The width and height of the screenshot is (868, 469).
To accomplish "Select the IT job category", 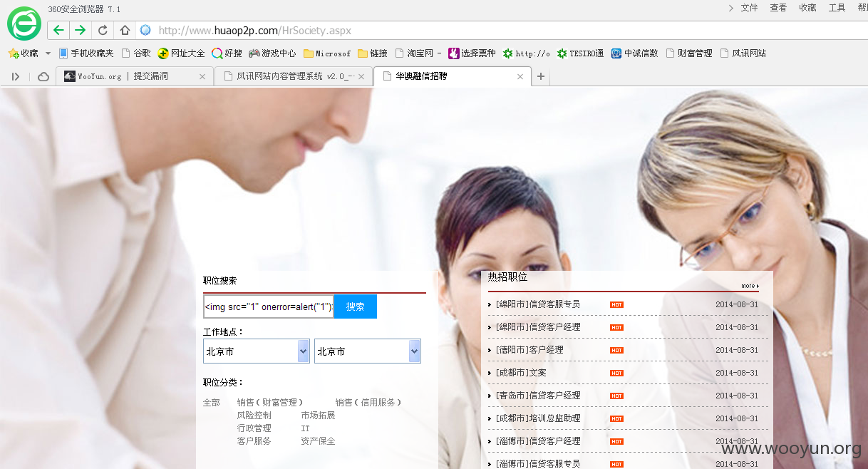I will click(305, 428).
